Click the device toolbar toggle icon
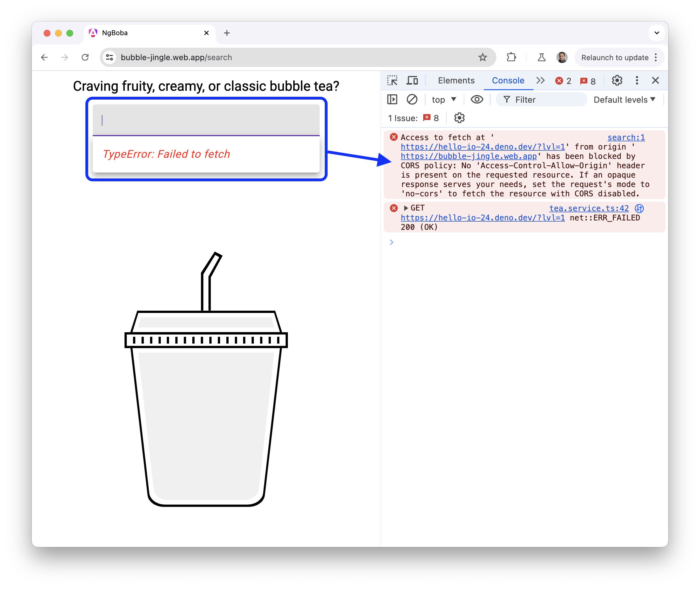This screenshot has height=589, width=700. [x=413, y=81]
